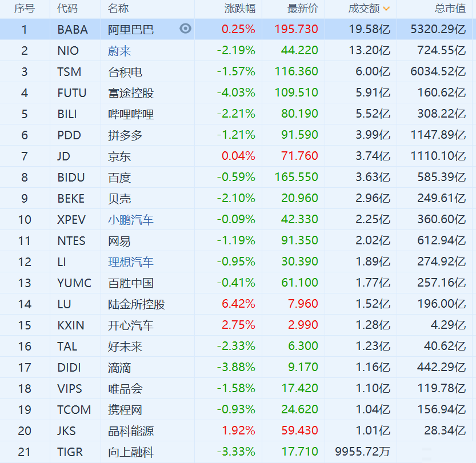The height and width of the screenshot is (463, 476).
Task: Click the 台积电 stock name
Action: tap(125, 72)
